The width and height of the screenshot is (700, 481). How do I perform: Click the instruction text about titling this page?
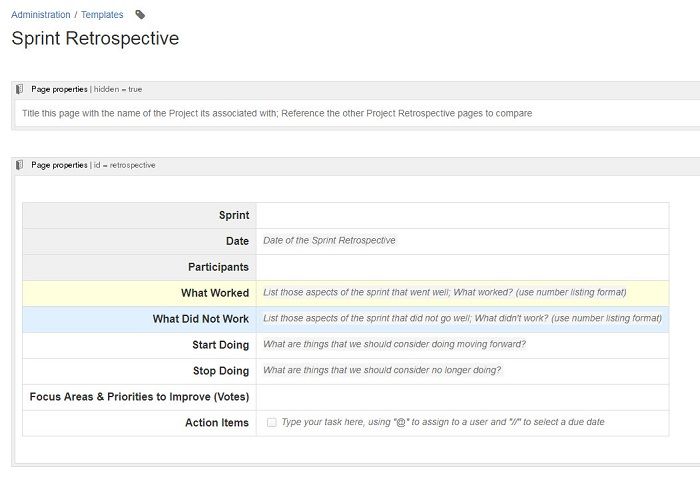277,113
